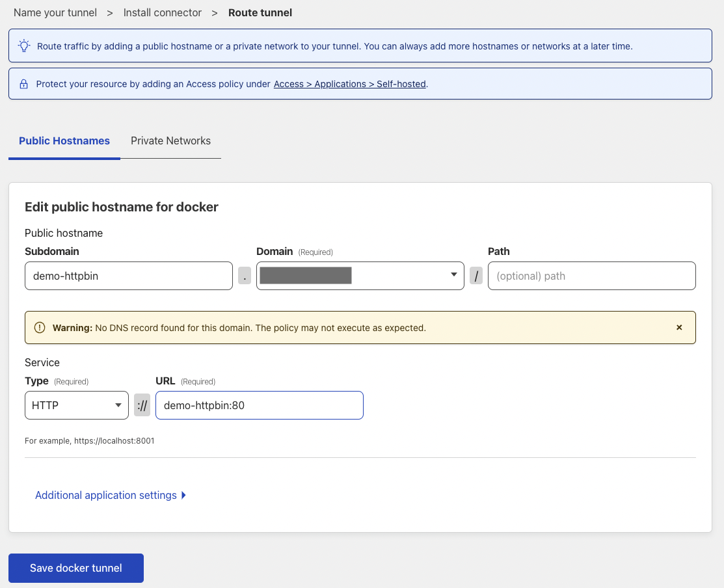
Task: Open the service Type HTTP dropdown
Action: tap(76, 405)
